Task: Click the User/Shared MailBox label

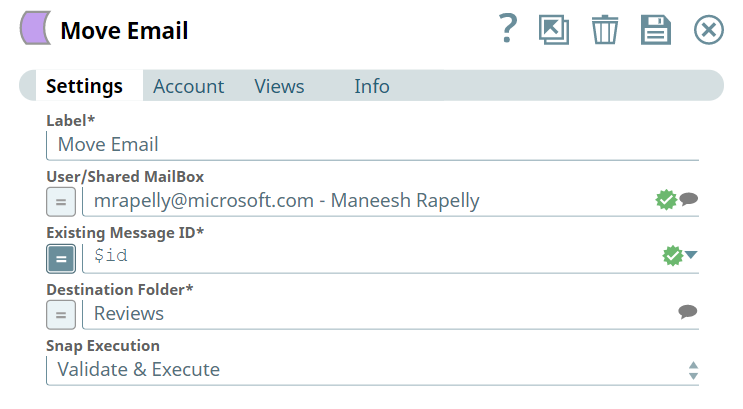Action: 125,177
